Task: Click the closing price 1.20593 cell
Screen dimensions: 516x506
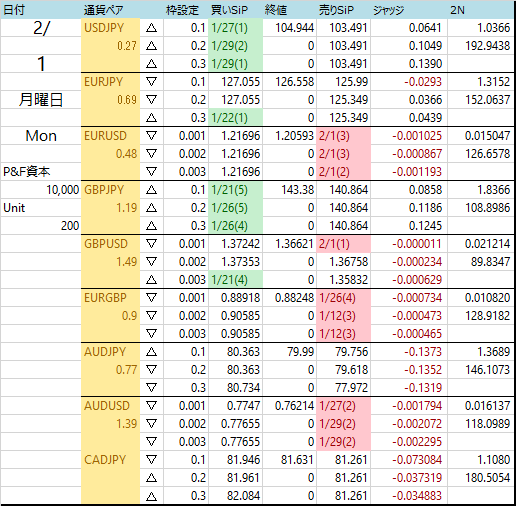Action: [x=289, y=136]
